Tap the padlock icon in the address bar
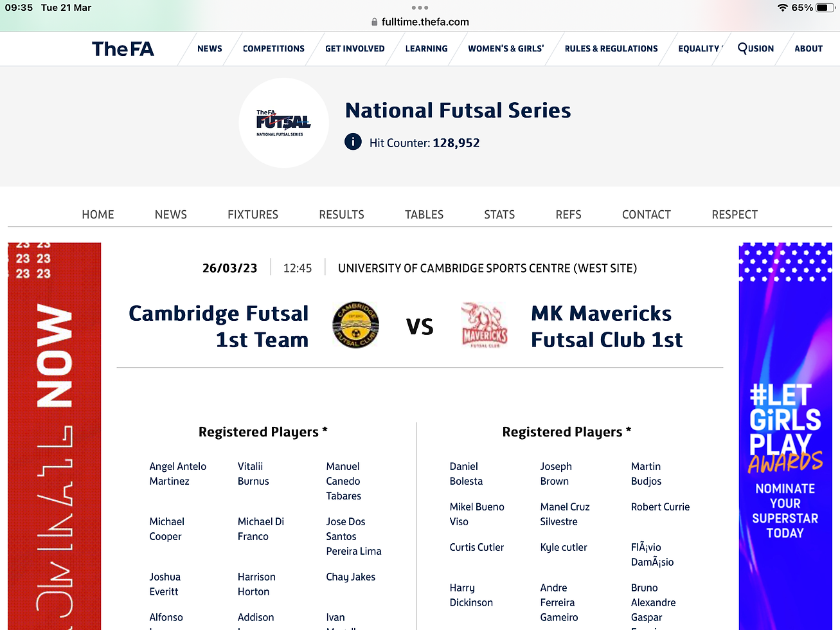The height and width of the screenshot is (630, 840). click(x=375, y=22)
